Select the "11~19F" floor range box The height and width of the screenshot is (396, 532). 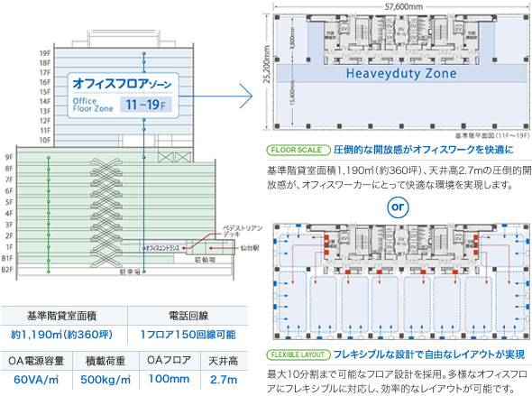146,105
